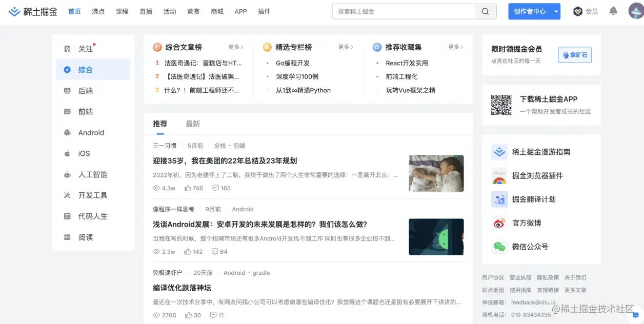Click the floating feedback chat icon
This screenshot has width=644, height=324.
click(x=636, y=315)
